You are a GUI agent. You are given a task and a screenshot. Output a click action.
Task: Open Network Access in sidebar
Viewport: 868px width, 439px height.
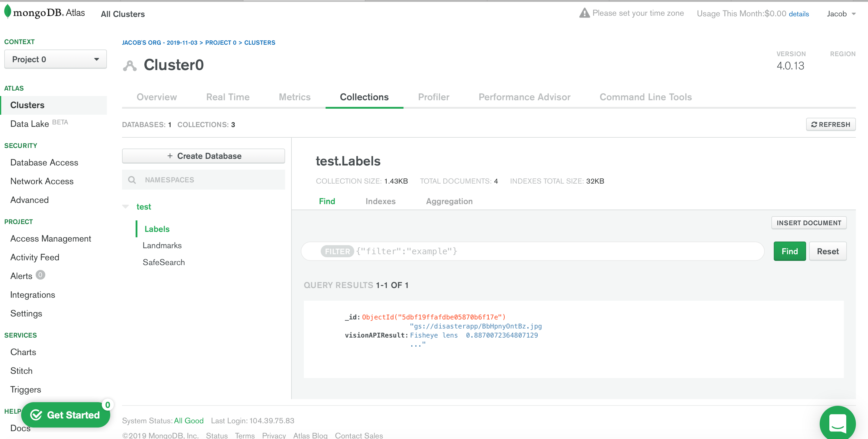pyautogui.click(x=42, y=181)
